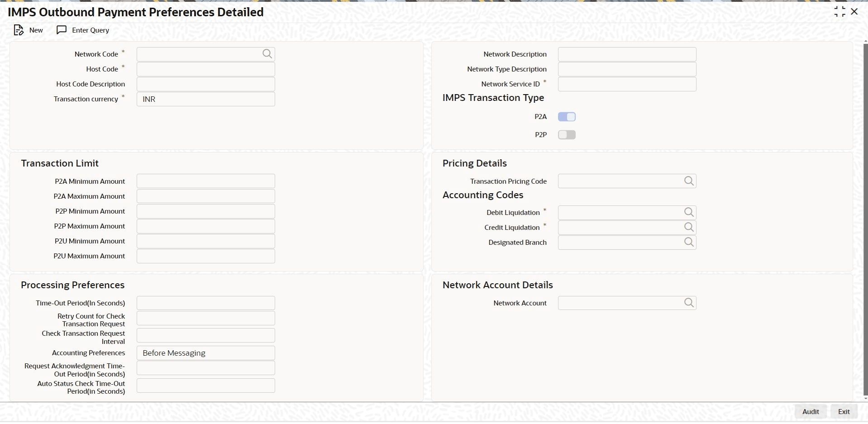Open Accounting Preferences Before Messaging dropdown

click(x=206, y=353)
